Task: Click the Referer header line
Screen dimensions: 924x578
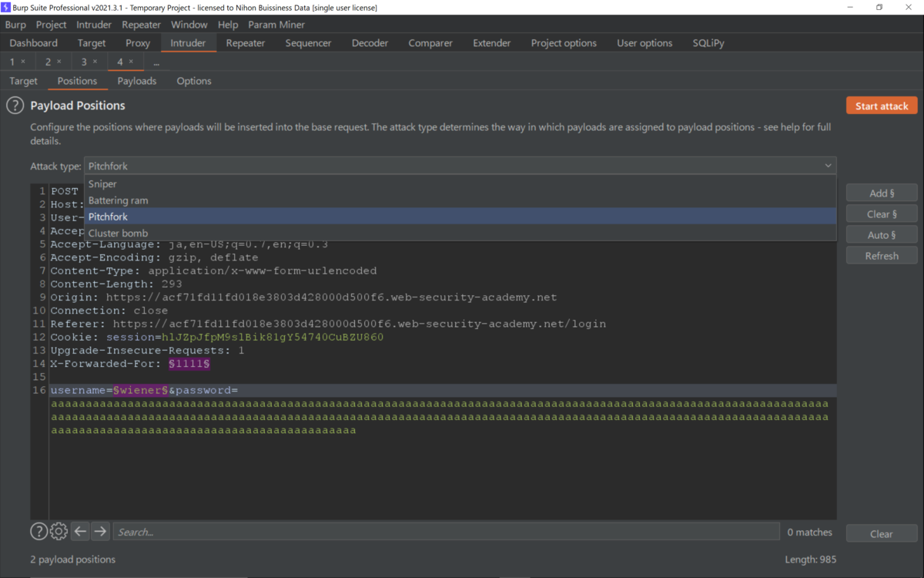Action: click(328, 324)
